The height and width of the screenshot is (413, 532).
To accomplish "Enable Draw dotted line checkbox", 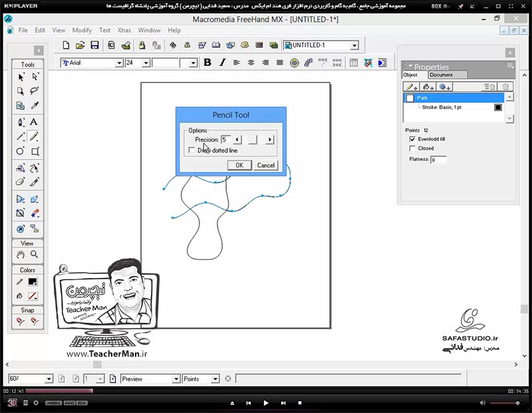I will pyautogui.click(x=192, y=150).
